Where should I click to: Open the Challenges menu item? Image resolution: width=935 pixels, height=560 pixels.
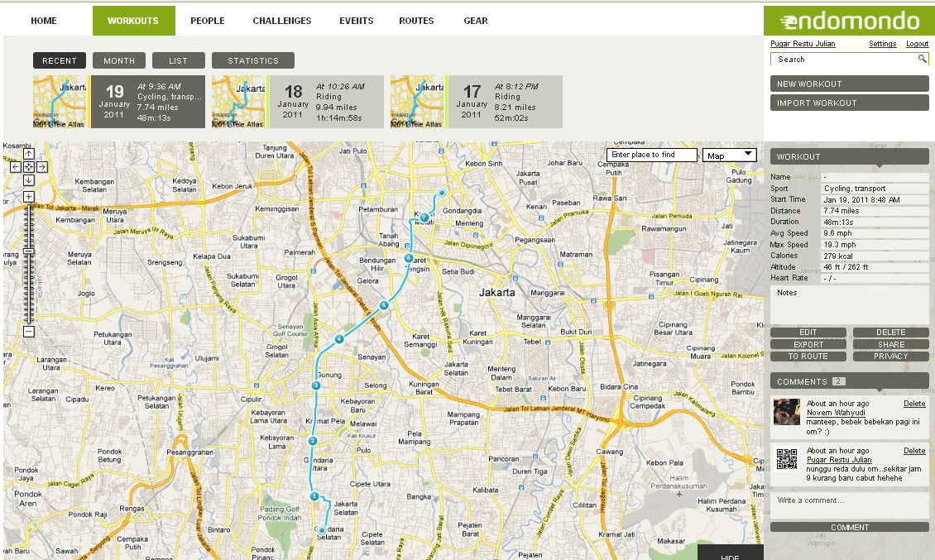(282, 21)
